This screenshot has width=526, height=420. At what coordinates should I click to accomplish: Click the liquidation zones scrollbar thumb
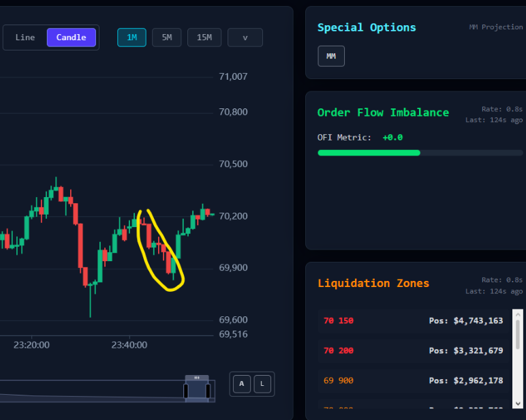[x=518, y=334]
